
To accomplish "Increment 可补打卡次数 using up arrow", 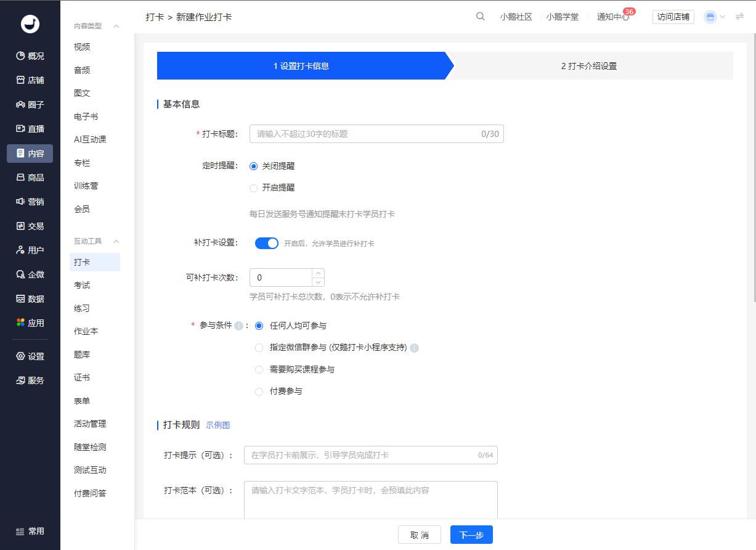I will click(x=319, y=273).
